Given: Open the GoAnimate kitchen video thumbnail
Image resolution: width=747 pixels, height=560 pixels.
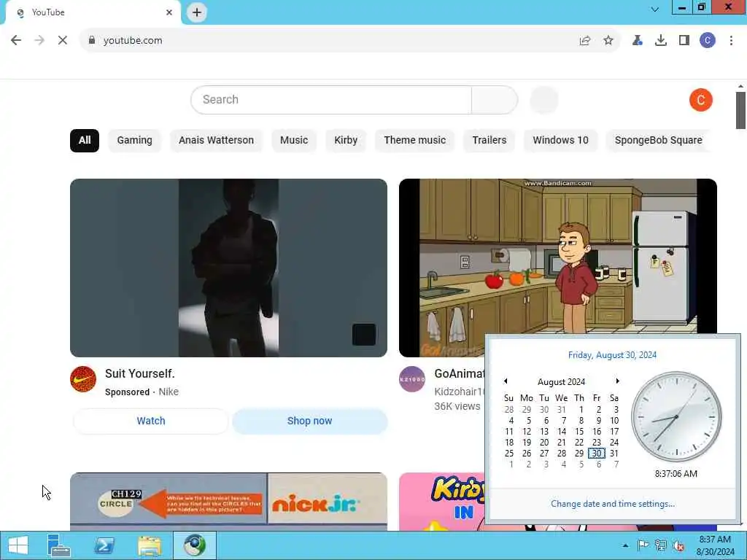Looking at the screenshot, I should [x=558, y=257].
